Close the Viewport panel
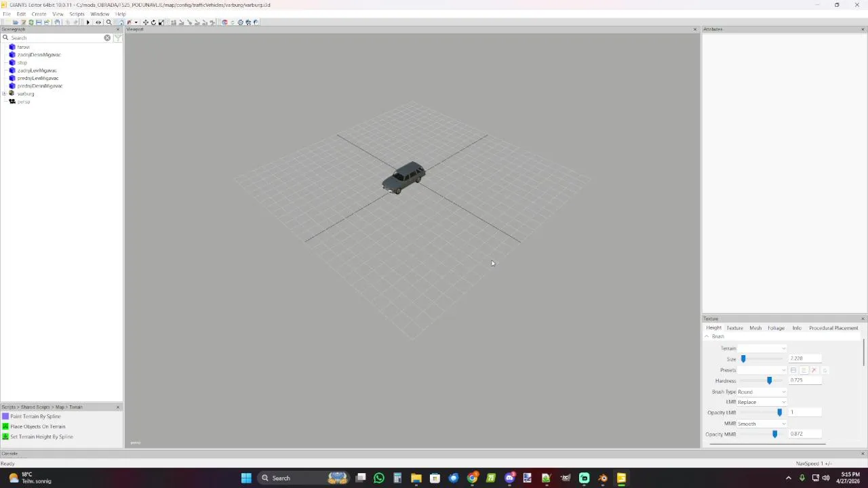 pos(695,29)
